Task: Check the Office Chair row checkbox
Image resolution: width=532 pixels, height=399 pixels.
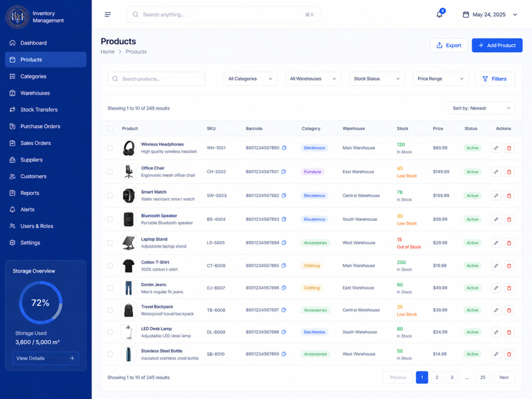Action: (x=110, y=172)
